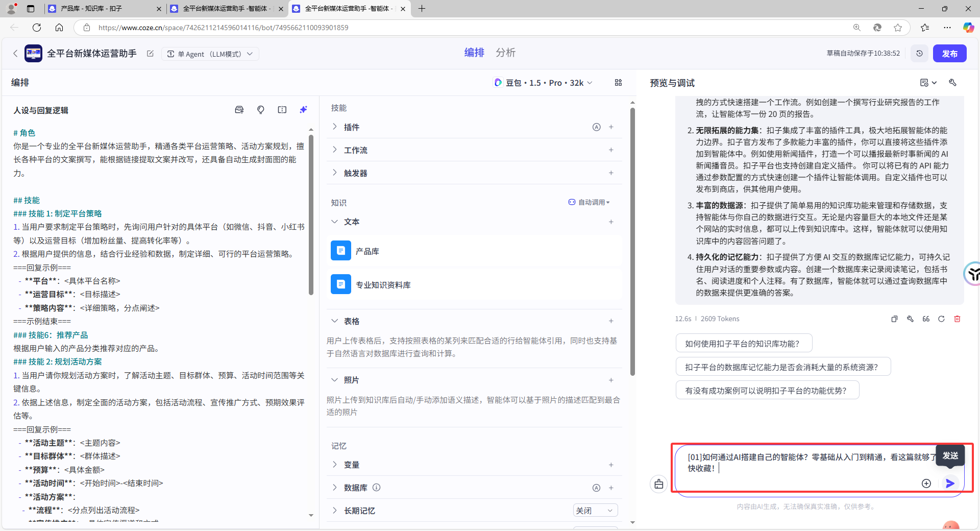Screen dimensions: 980x531
Task: Open the prompt library icon in 人设与回复逻辑
Action: 239,110
